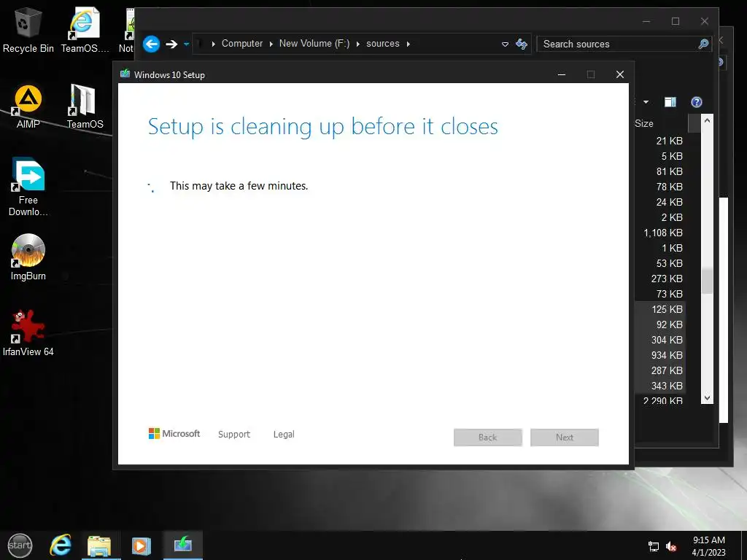Open the TeamOS folder desktop icon

pos(85,106)
